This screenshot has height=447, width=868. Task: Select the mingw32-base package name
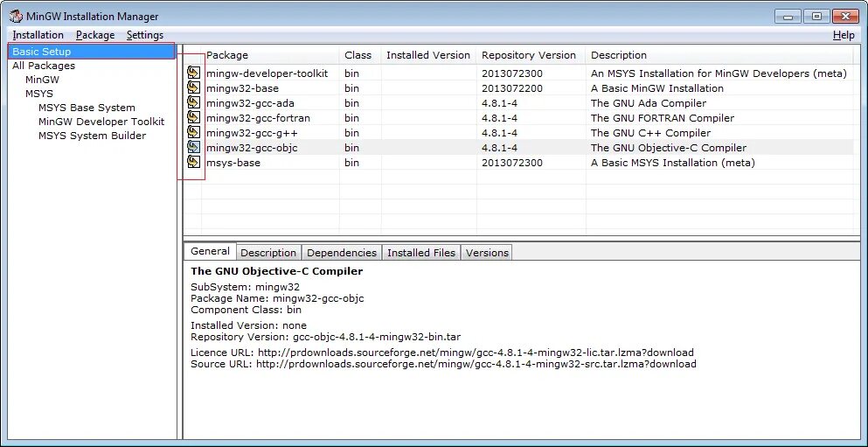point(242,88)
